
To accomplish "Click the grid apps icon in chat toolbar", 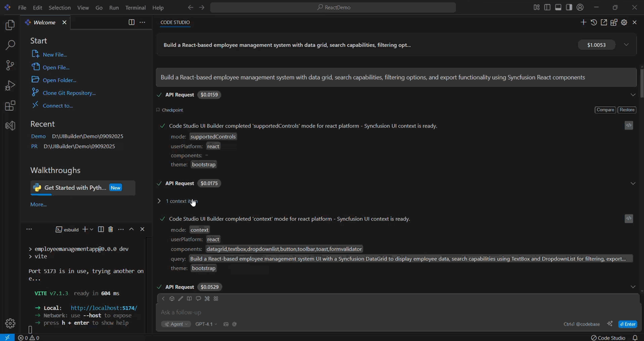I will click(x=216, y=298).
